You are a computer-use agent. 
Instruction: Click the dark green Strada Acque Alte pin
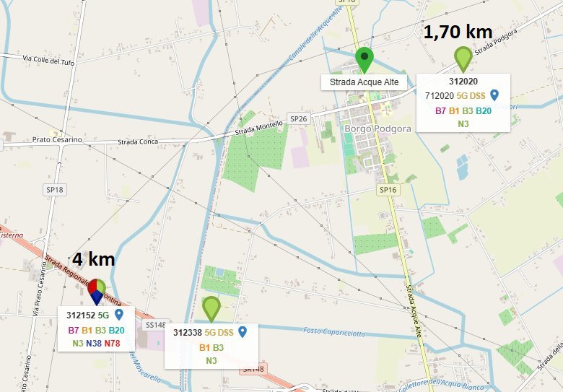pyautogui.click(x=365, y=61)
